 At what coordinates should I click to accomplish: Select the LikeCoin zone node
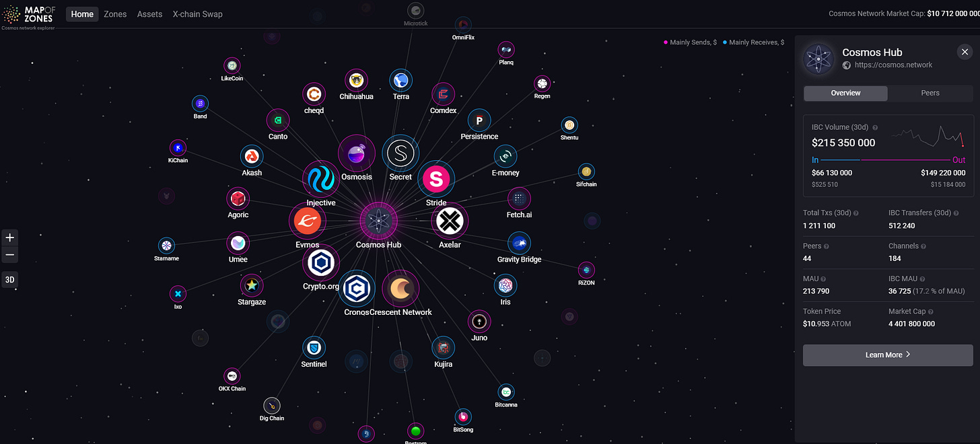tap(232, 65)
